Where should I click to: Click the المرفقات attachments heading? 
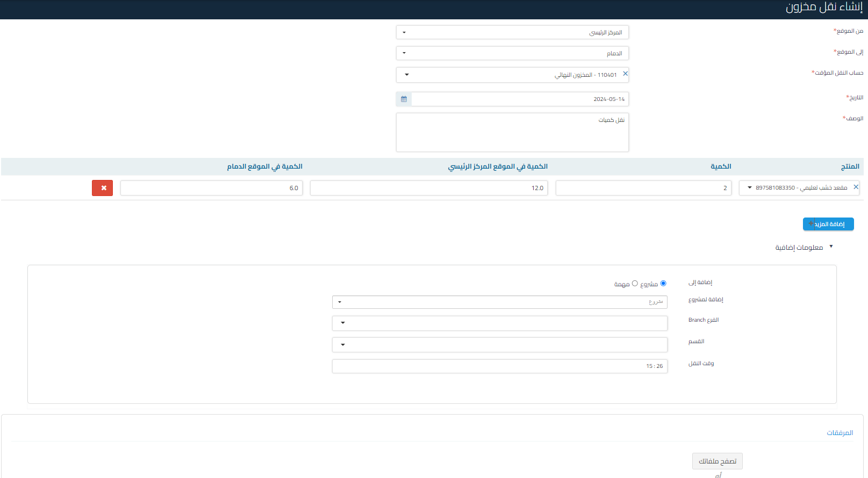[840, 432]
